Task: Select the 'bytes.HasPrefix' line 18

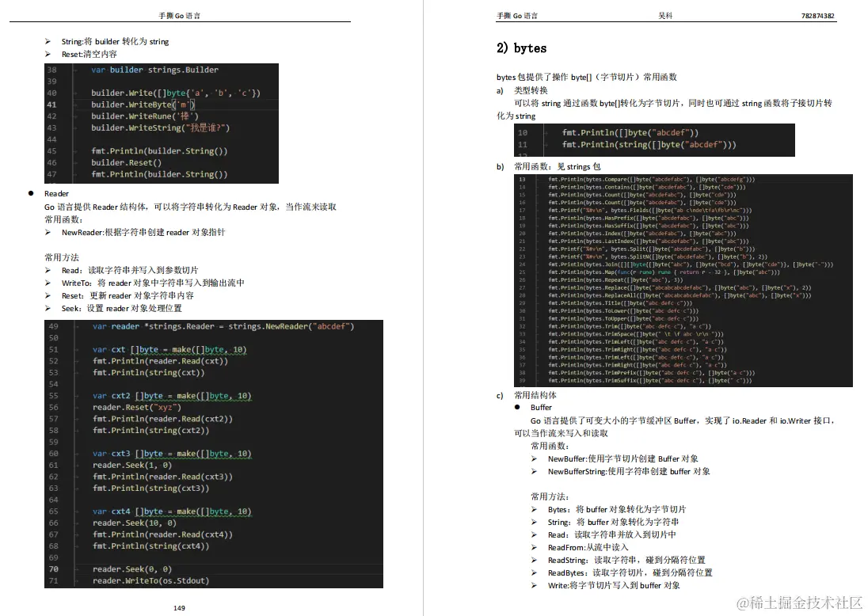Action: (x=649, y=218)
